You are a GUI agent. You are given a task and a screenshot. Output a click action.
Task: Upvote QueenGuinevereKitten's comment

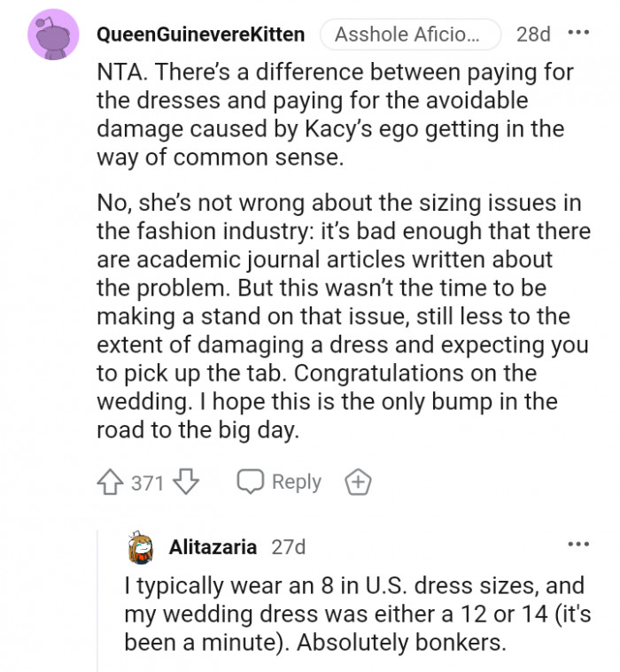pyautogui.click(x=110, y=483)
